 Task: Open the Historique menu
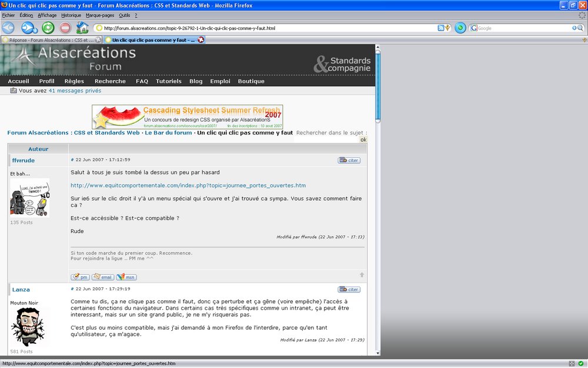pyautogui.click(x=71, y=15)
